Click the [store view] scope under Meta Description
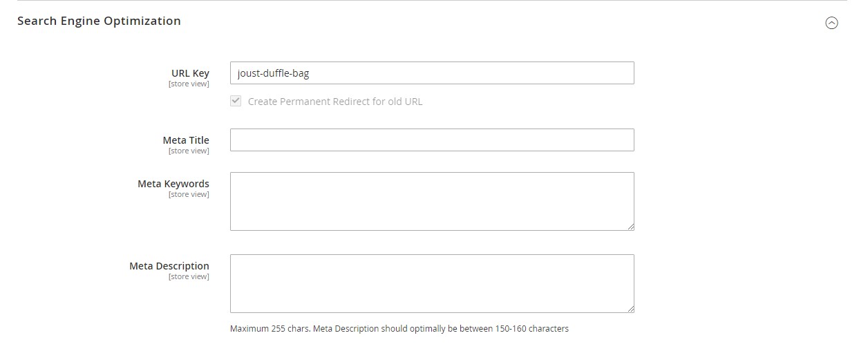Screen dimensions: 868x351 click(189, 276)
